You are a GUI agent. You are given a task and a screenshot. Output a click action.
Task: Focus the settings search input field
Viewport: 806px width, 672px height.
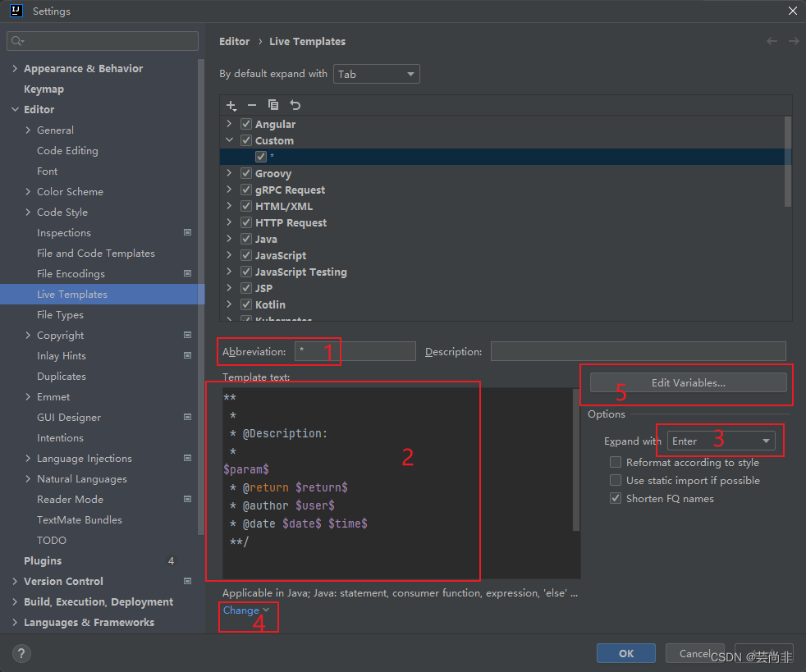103,41
